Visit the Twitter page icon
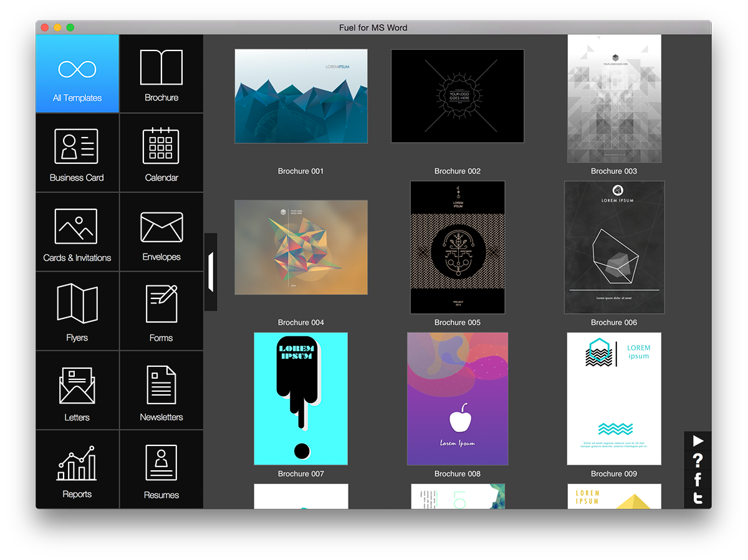748x560 pixels. pyautogui.click(x=698, y=499)
